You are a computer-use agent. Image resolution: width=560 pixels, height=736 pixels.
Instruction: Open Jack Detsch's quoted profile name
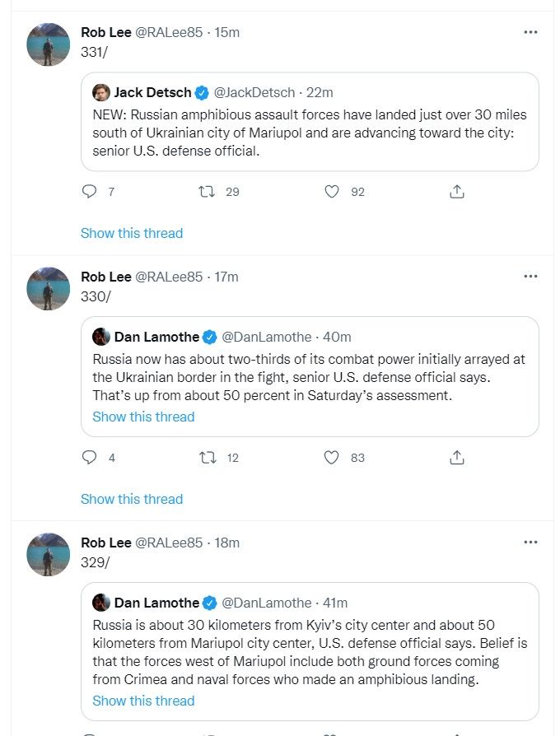[152, 92]
